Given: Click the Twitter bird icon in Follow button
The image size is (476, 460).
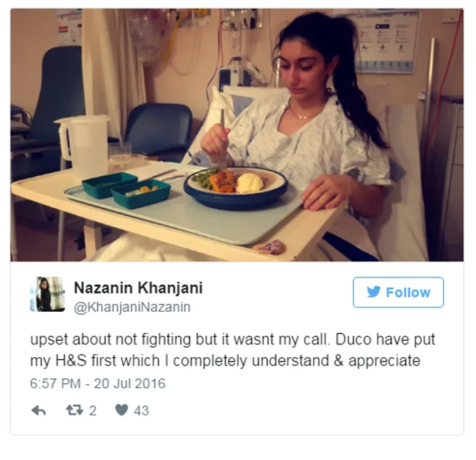Looking at the screenshot, I should [x=373, y=292].
